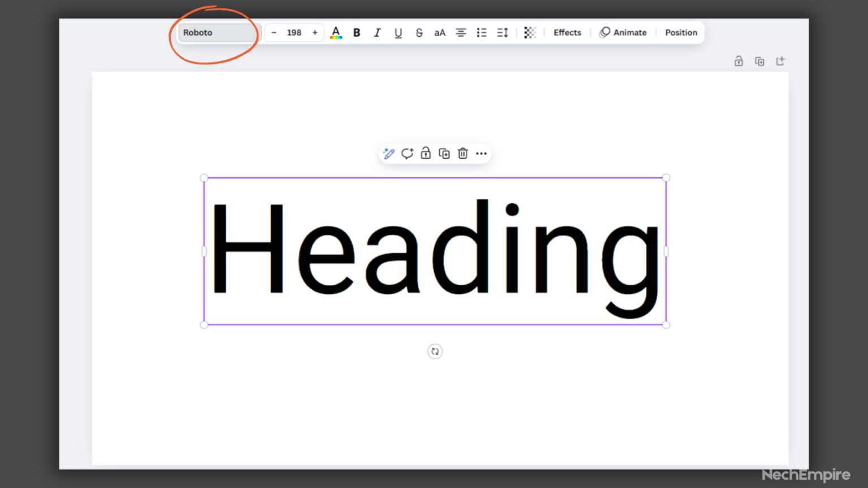Click the Animate button
Image resolution: width=868 pixels, height=488 pixels.
pos(623,33)
